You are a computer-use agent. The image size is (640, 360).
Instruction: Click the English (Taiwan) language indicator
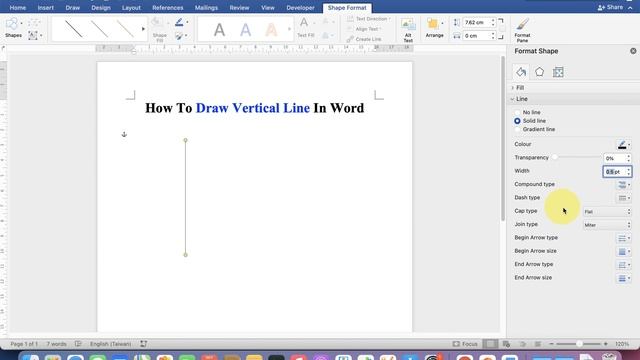[111, 344]
